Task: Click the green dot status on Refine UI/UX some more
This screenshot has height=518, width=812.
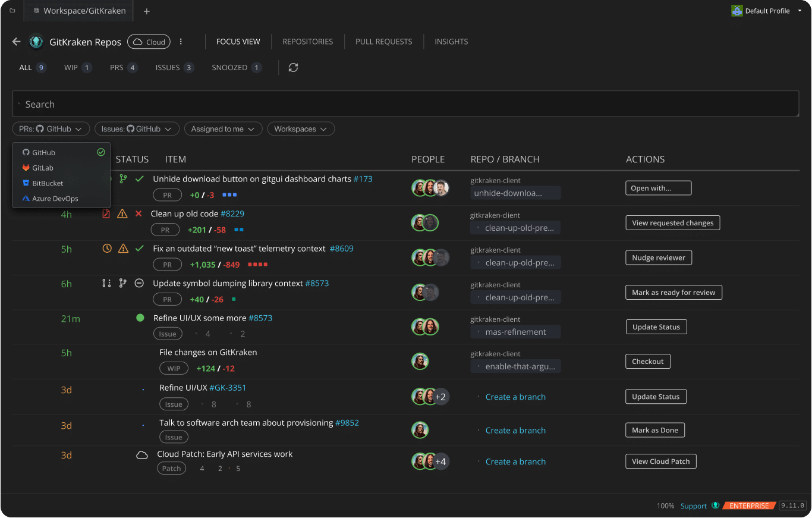Action: [140, 318]
